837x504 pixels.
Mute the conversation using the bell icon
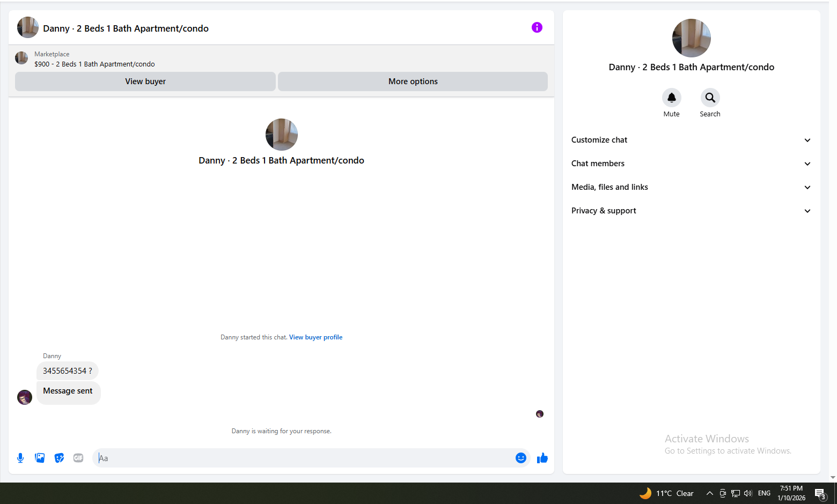672,98
